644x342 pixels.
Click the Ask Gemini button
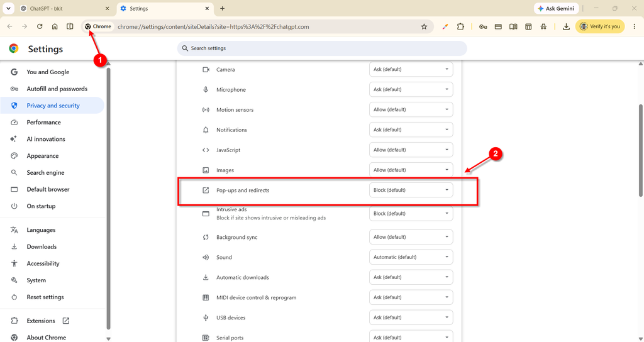[x=556, y=8]
